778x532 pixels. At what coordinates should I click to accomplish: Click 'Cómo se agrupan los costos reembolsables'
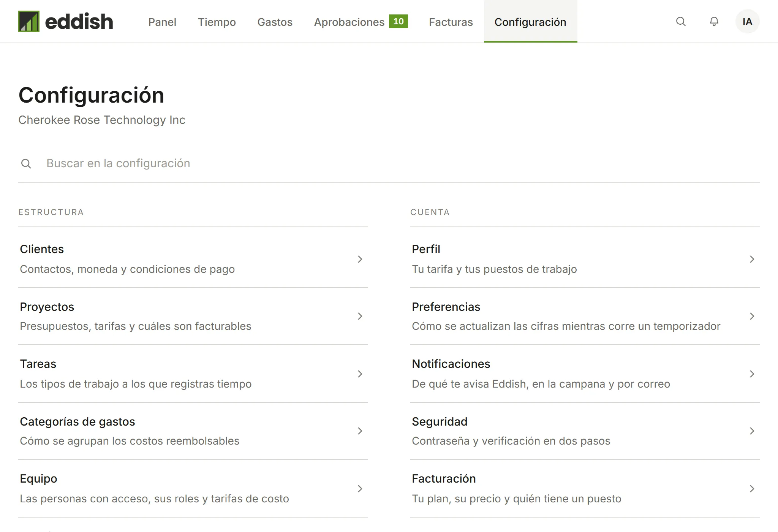(130, 441)
